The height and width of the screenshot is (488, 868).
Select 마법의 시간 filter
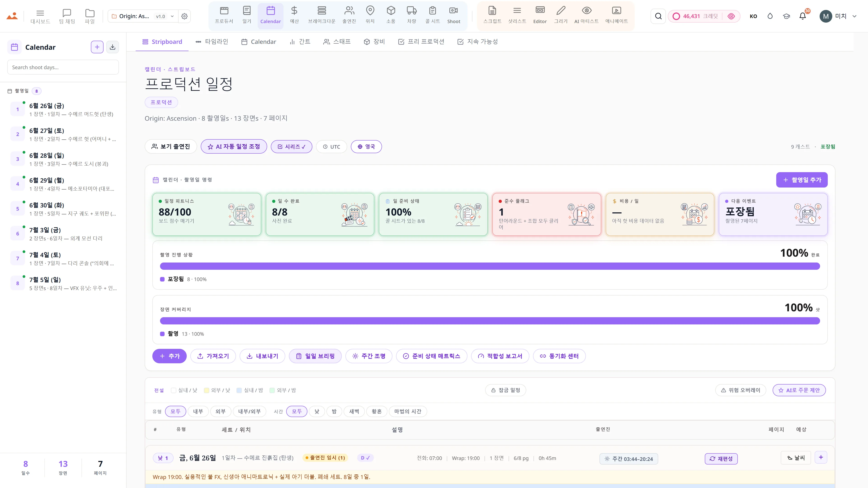[x=408, y=411]
